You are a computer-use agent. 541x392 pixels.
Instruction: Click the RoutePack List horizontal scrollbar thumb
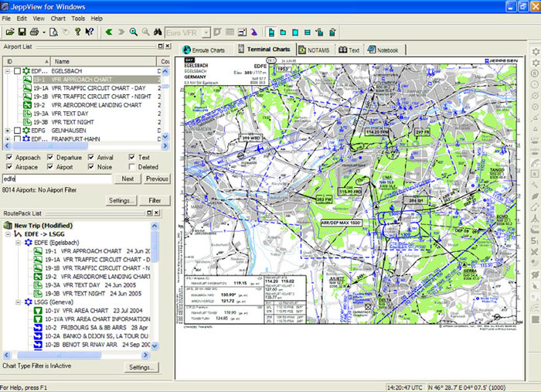point(60,355)
